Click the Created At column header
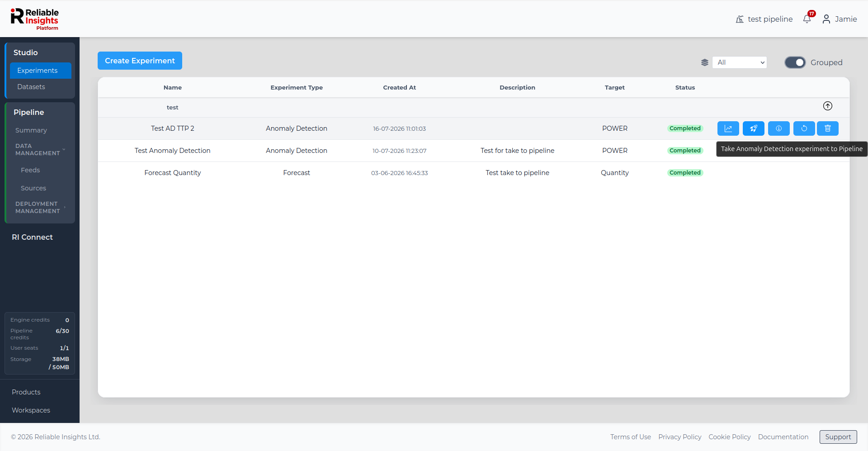 coord(400,88)
